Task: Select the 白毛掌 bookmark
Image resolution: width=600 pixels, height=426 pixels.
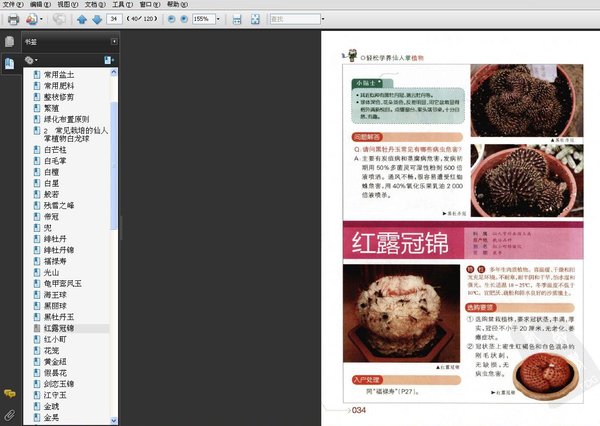Action: coord(55,161)
